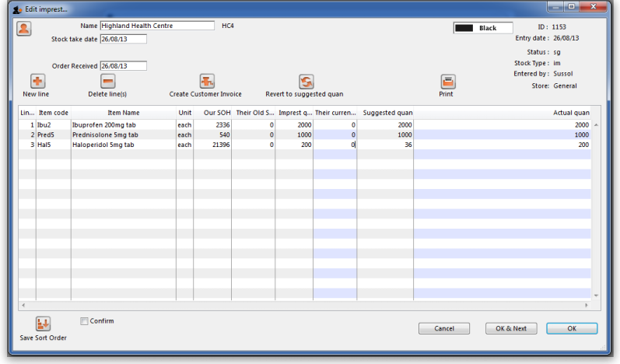Image resolution: width=620 pixels, height=364 pixels.
Task: Click the Black colour swatch
Action: pyautogui.click(x=464, y=28)
